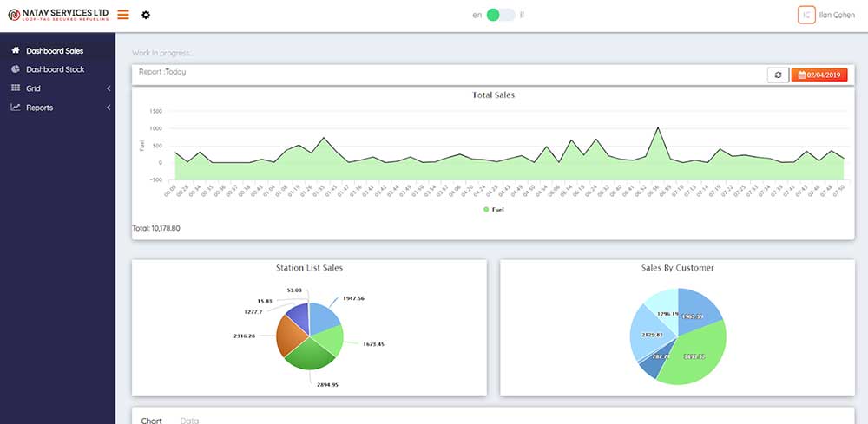868x424 pixels.
Task: Expand the Reports submenu chevron
Action: point(108,108)
